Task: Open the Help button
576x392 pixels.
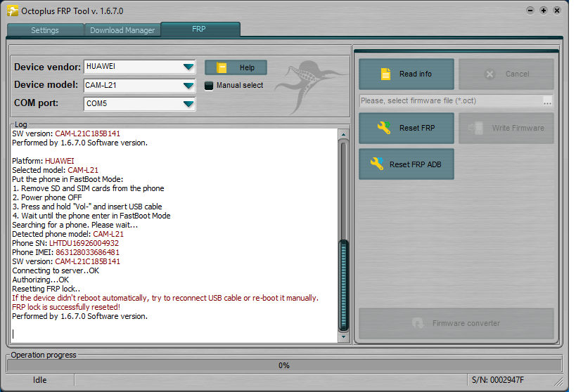Action: click(x=236, y=67)
